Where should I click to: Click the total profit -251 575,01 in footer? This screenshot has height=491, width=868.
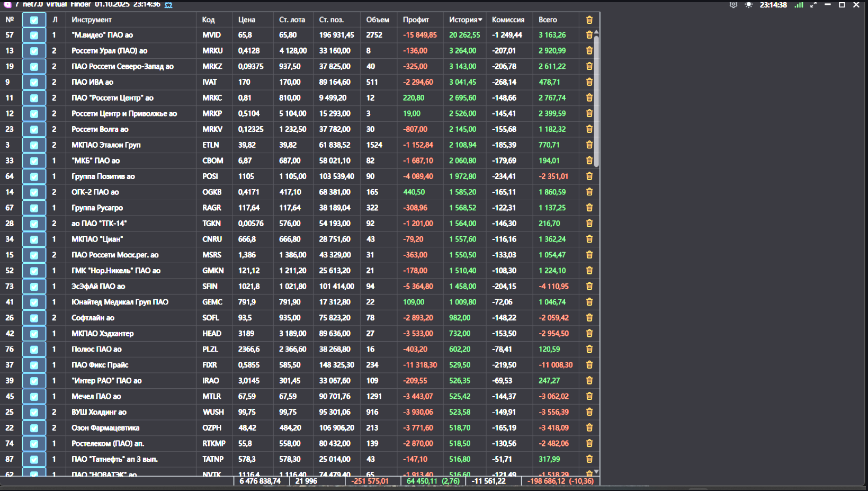point(370,481)
